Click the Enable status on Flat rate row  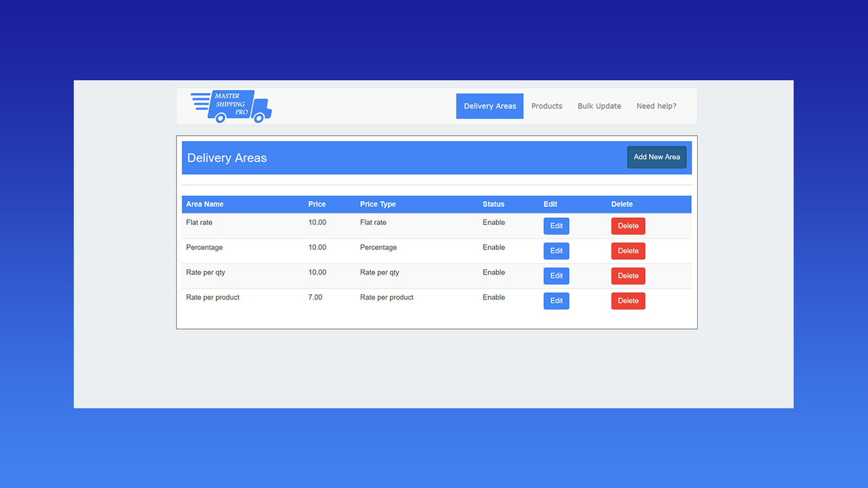point(494,222)
